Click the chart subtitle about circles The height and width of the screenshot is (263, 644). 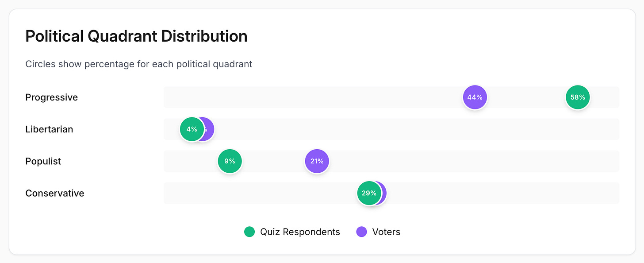pyautogui.click(x=138, y=64)
